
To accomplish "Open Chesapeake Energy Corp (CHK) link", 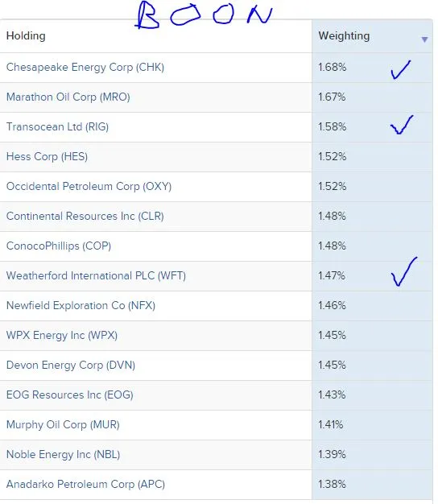I will click(85, 67).
